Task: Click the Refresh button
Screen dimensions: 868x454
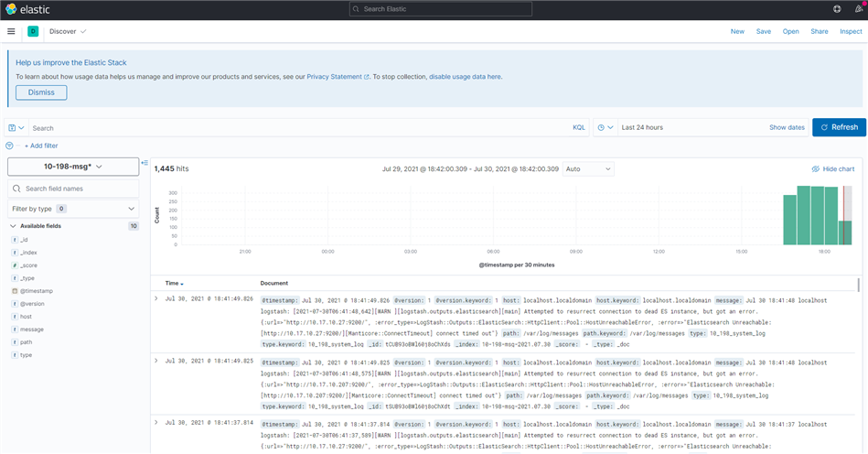Action: click(x=839, y=127)
